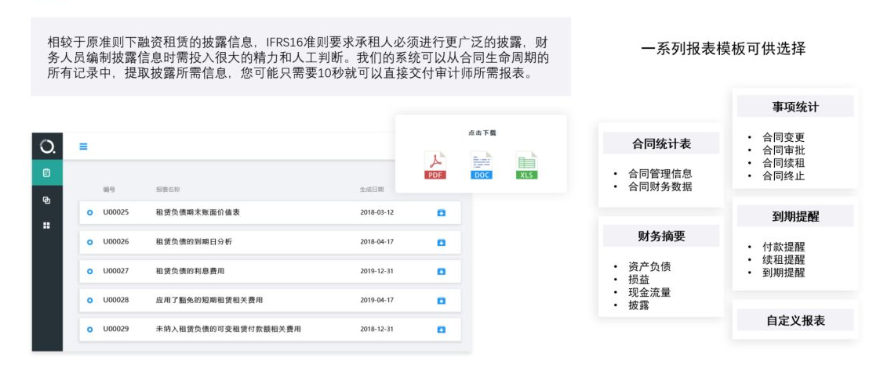The image size is (878, 376).
Task: Click the app logo in sidebar
Action: click(48, 147)
